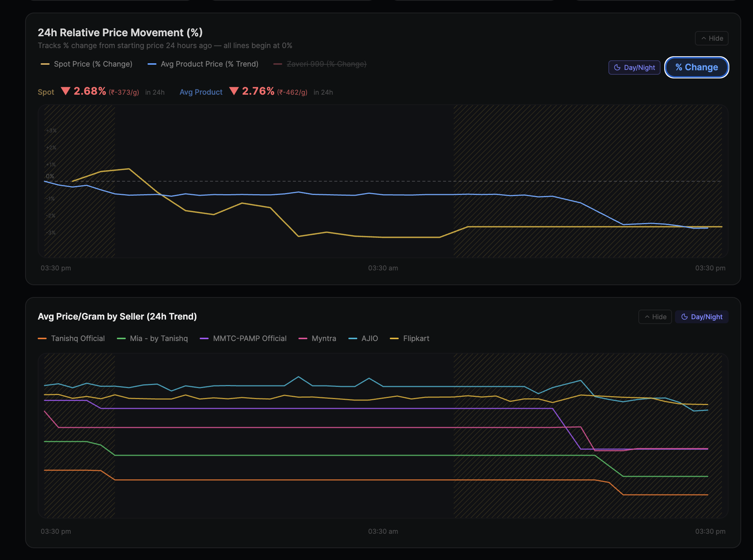The height and width of the screenshot is (560, 753).
Task: Enable Day/Night view on relative price chart
Action: (634, 68)
